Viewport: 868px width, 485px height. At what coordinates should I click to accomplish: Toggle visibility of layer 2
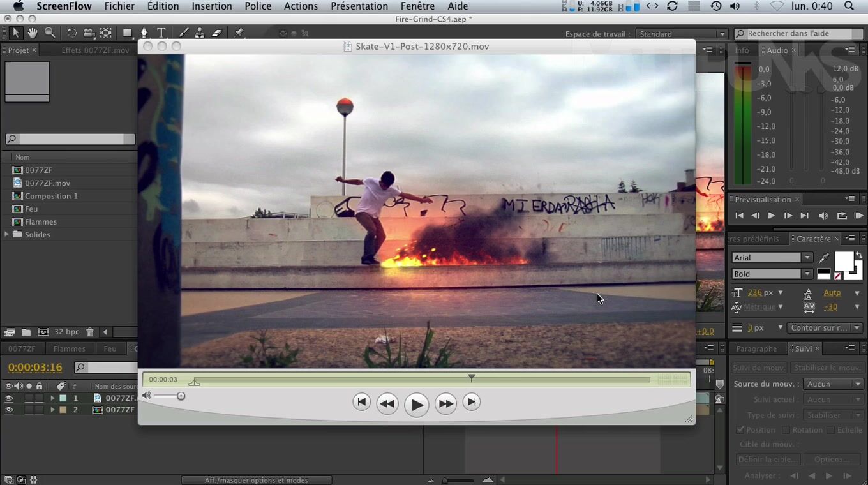click(9, 410)
